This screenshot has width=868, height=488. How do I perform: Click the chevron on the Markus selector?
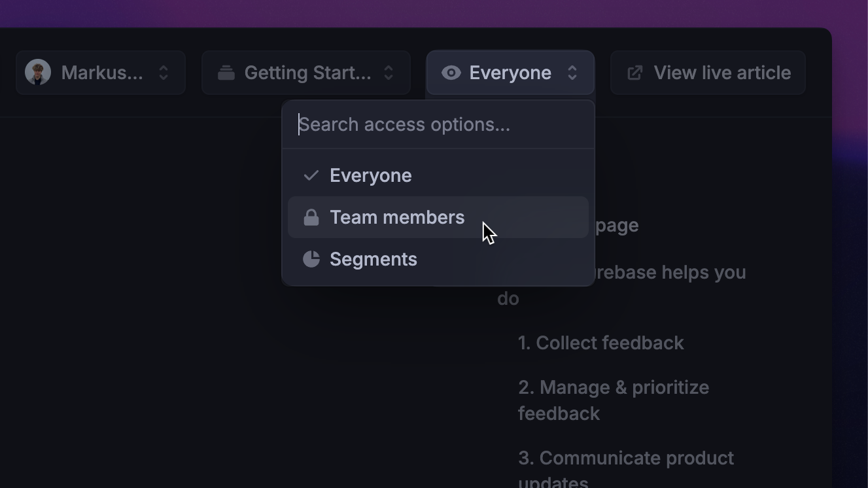pos(164,73)
